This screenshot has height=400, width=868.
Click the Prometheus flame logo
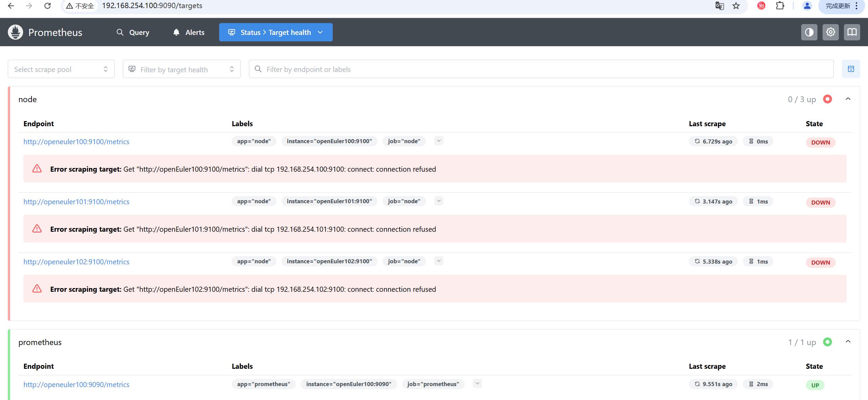point(15,32)
